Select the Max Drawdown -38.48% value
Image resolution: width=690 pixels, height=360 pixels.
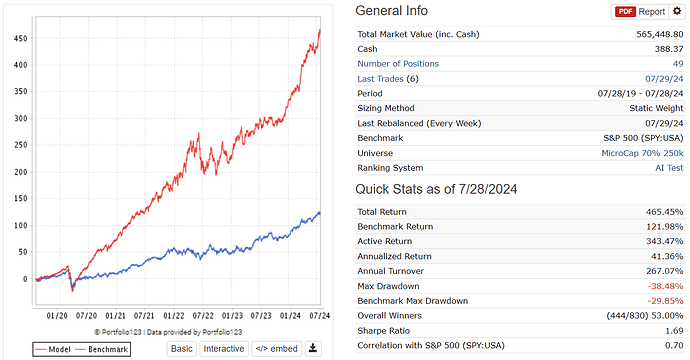point(665,286)
